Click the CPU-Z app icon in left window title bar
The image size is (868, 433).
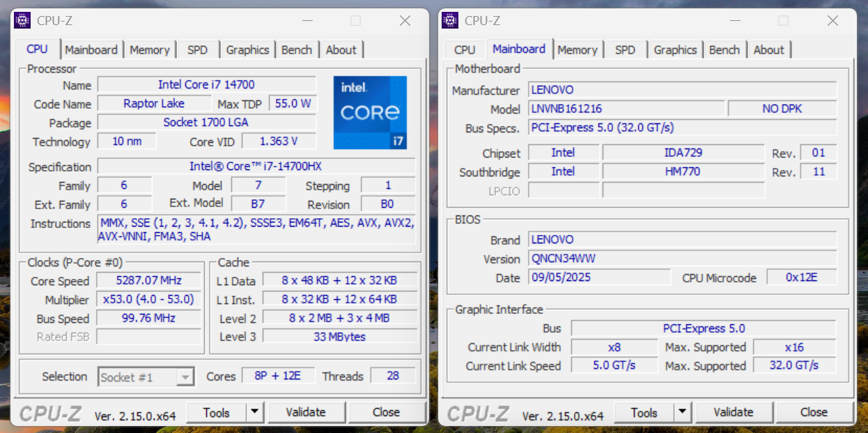click(x=22, y=20)
